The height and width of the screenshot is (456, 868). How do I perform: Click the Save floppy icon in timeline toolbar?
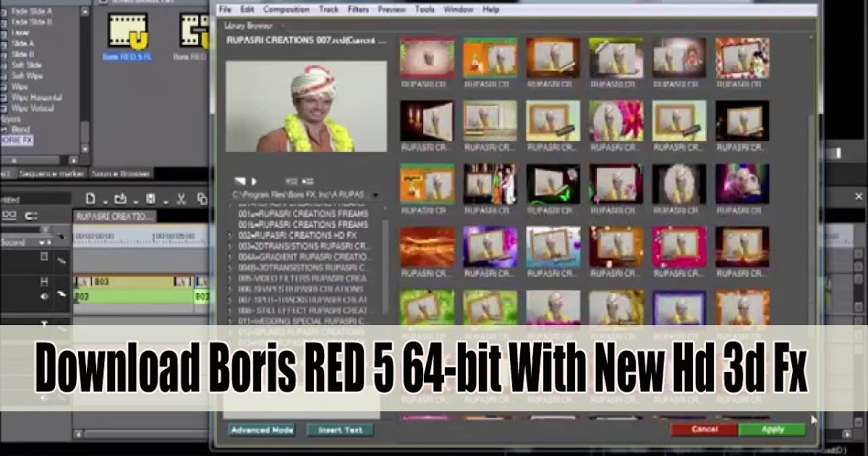click(x=150, y=198)
